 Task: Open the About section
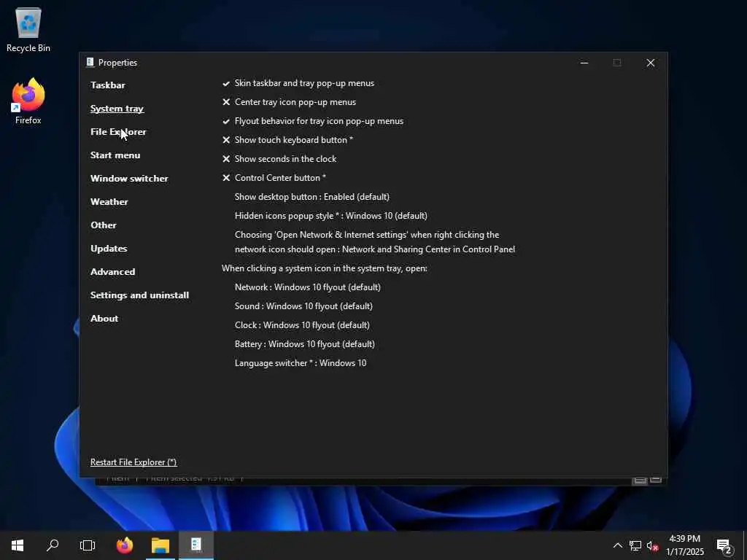click(104, 319)
